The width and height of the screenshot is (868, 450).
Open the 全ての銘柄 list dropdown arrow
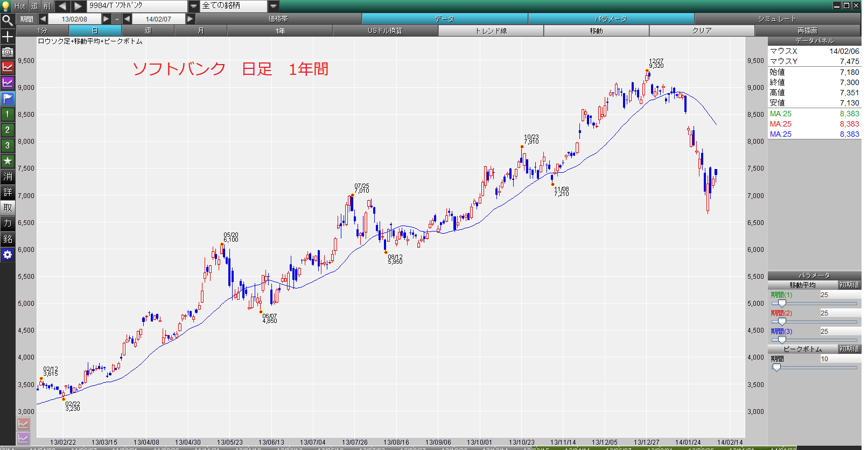(x=274, y=6)
